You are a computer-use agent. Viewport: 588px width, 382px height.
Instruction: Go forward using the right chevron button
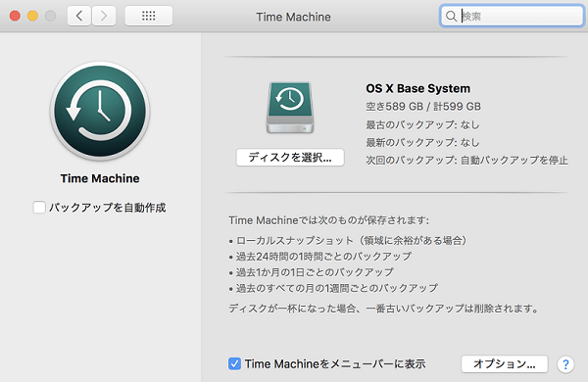click(104, 16)
